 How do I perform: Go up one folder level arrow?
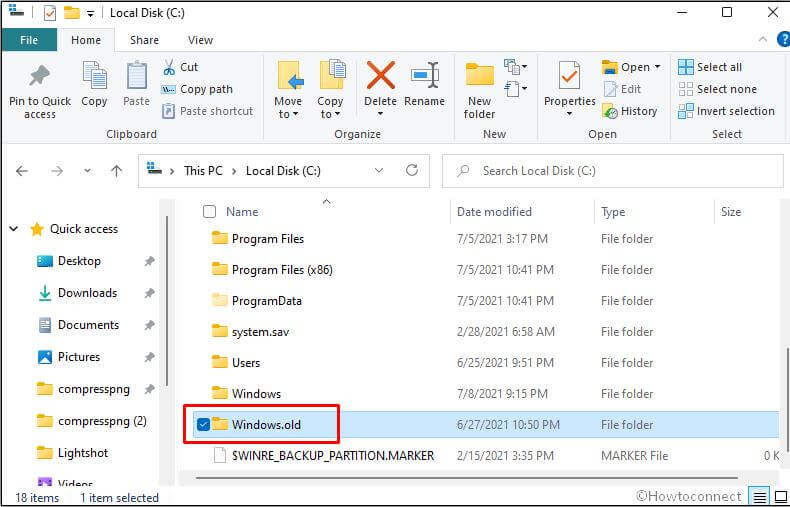(116, 171)
